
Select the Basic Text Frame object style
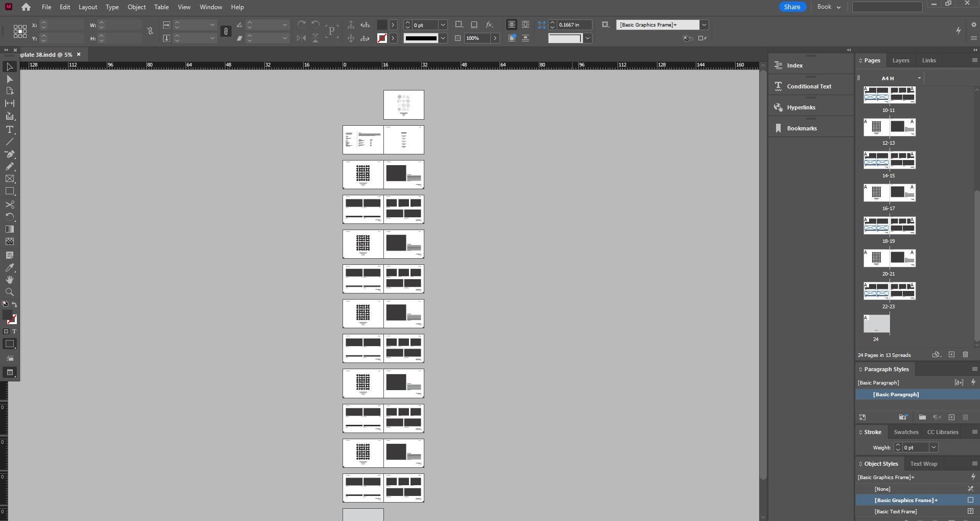coord(895,512)
